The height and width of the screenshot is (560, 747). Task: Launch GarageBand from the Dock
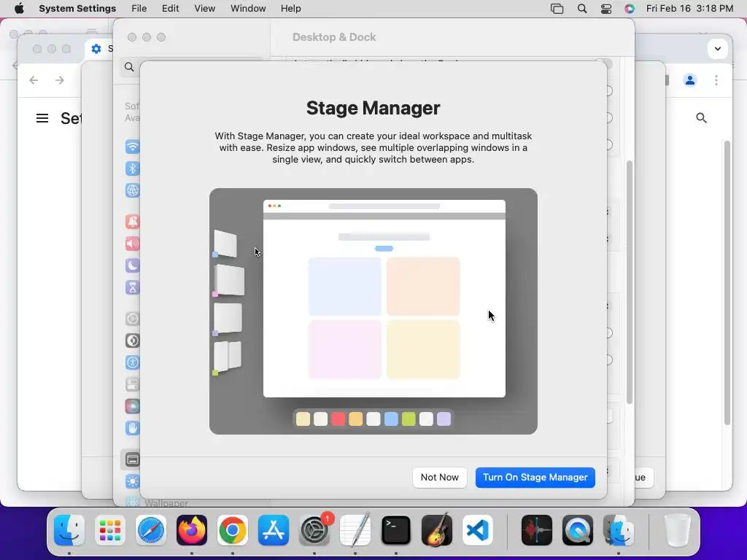437,530
